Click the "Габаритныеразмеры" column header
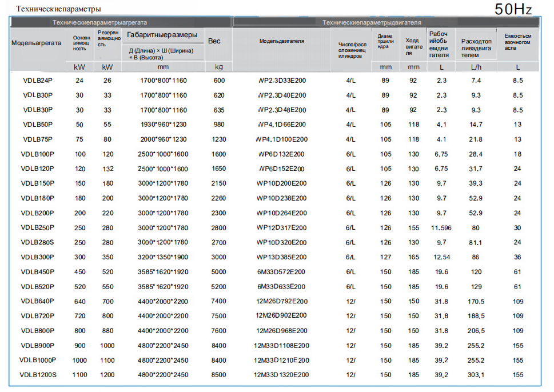Image resolution: width=554 pixels, height=392 pixels. coord(162,35)
